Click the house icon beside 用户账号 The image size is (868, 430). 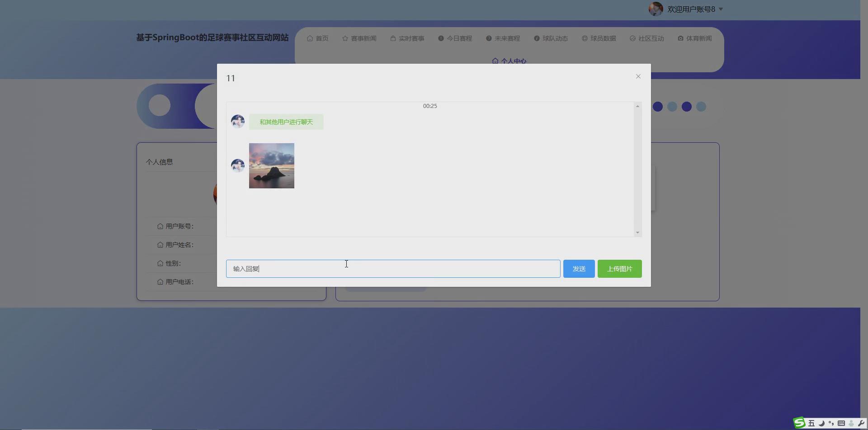click(x=160, y=226)
